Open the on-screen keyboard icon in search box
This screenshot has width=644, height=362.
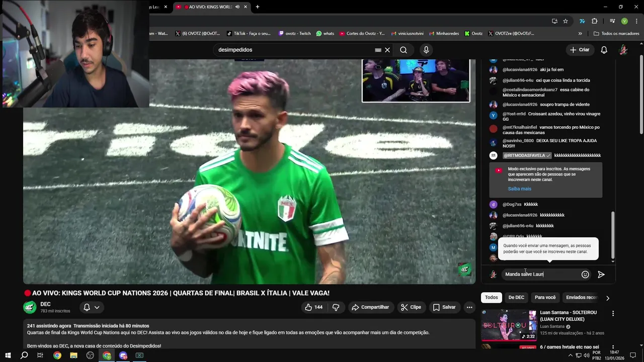pyautogui.click(x=378, y=50)
